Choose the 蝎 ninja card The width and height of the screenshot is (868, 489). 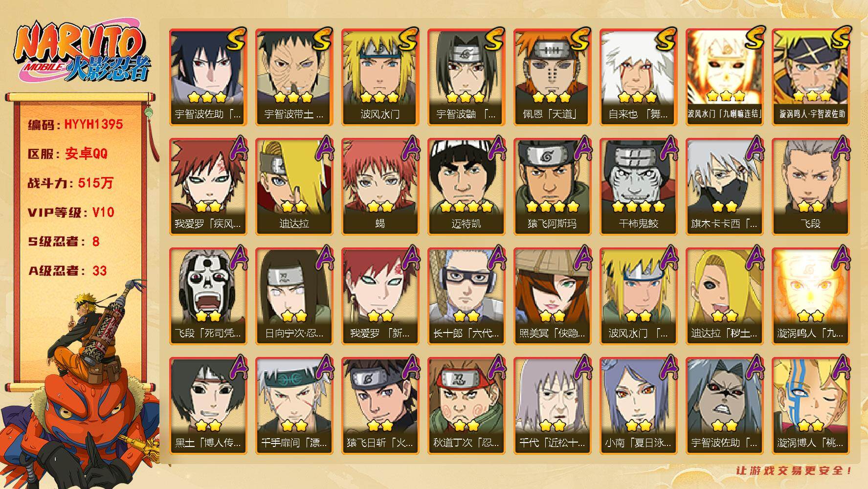380,186
